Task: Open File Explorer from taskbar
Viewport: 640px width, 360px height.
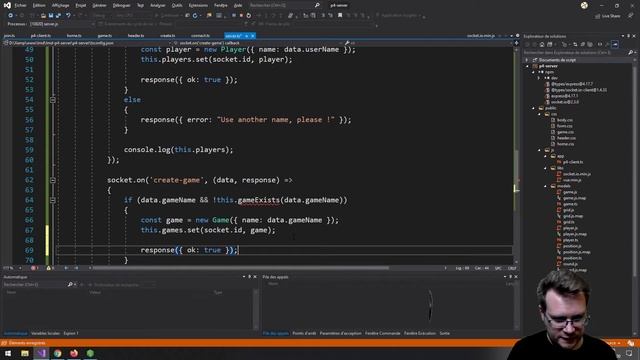Action: (x=24, y=353)
